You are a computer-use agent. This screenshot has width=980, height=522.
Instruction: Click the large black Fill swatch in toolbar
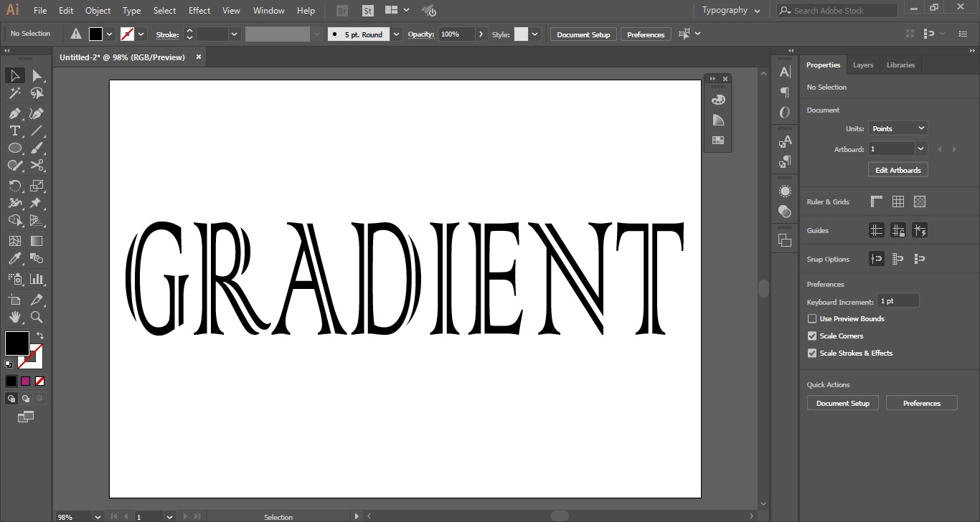click(x=17, y=343)
